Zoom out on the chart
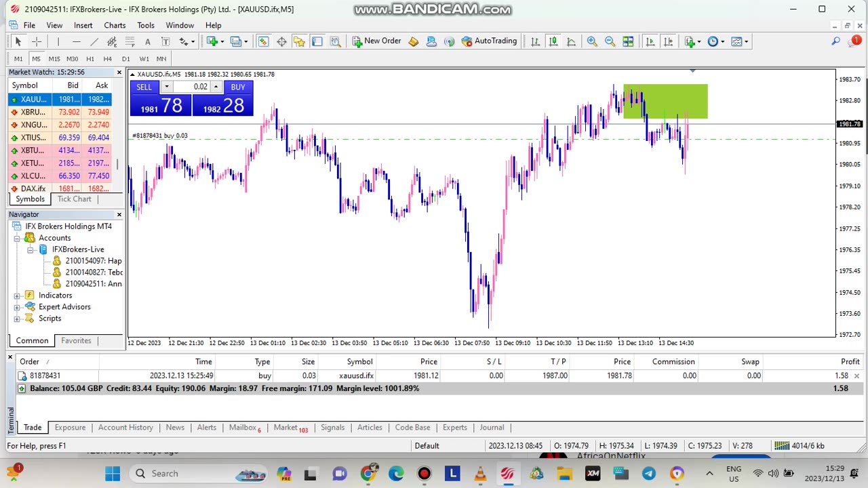868x488 pixels. 610,41
